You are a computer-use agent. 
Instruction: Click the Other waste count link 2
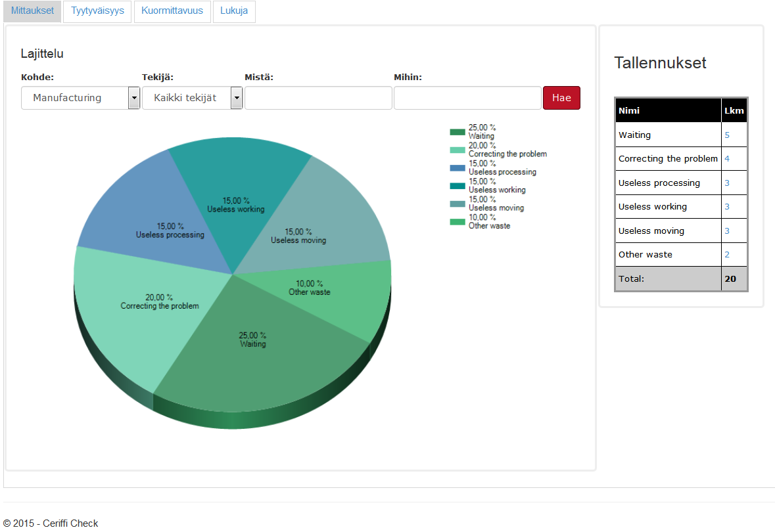point(727,254)
